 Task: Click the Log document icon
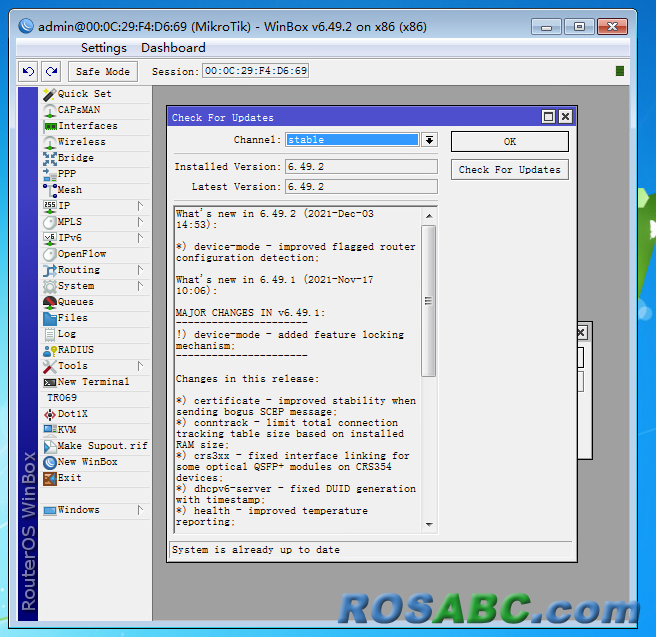tap(49, 334)
